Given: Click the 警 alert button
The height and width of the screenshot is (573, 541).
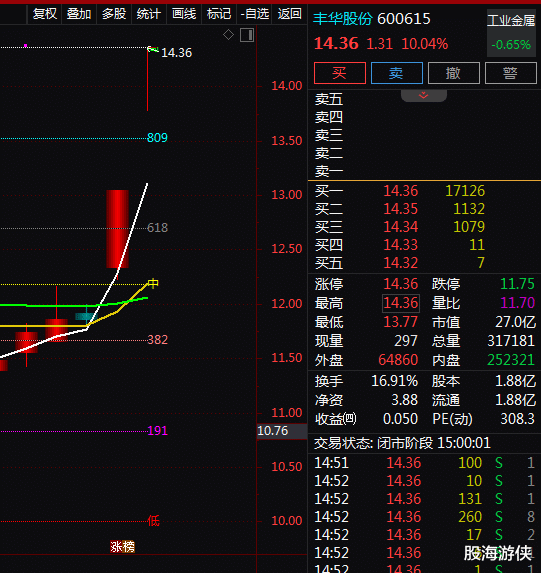Looking at the screenshot, I should click(511, 73).
